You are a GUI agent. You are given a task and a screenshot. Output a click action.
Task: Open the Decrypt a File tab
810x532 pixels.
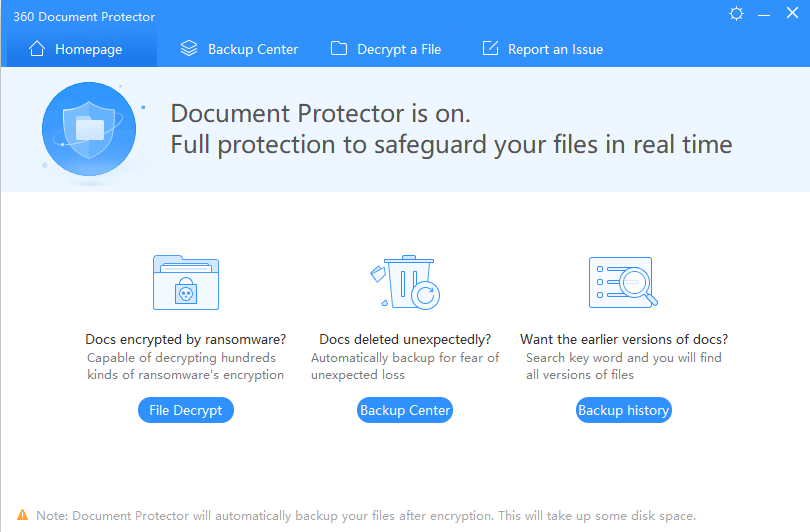398,49
